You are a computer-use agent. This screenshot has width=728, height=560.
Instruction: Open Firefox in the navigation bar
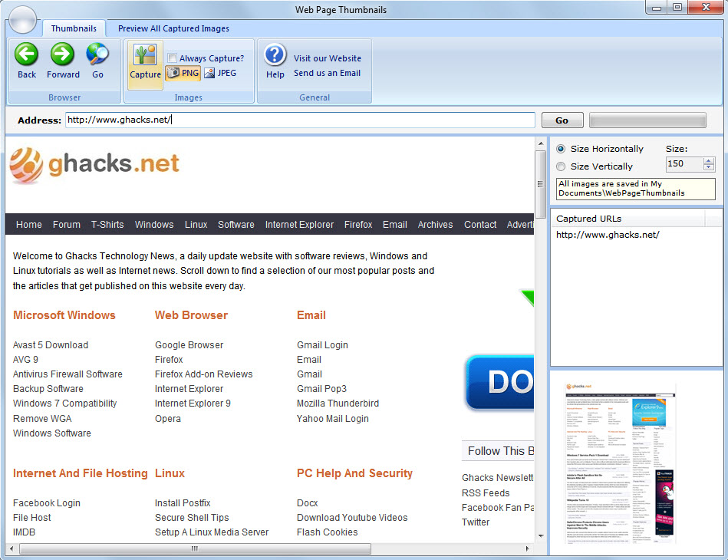(x=358, y=225)
